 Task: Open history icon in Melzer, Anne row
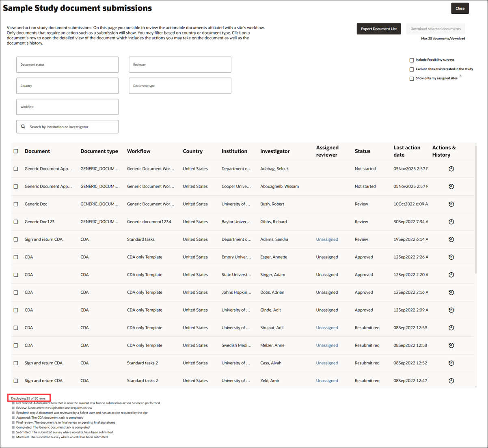point(451,345)
